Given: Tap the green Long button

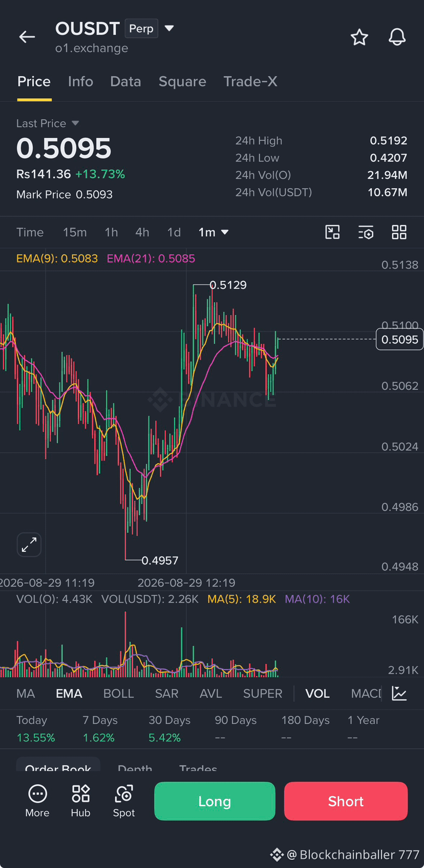Looking at the screenshot, I should tap(215, 801).
